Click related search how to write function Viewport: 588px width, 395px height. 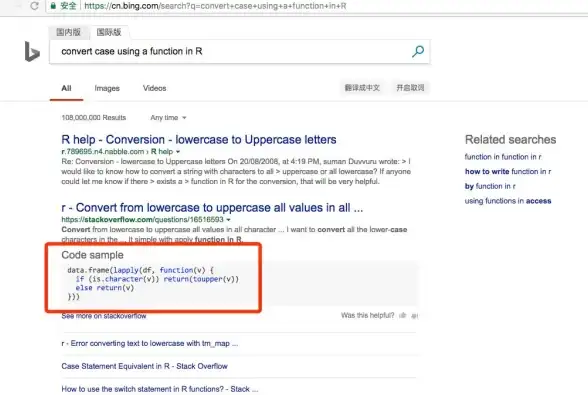coord(508,171)
